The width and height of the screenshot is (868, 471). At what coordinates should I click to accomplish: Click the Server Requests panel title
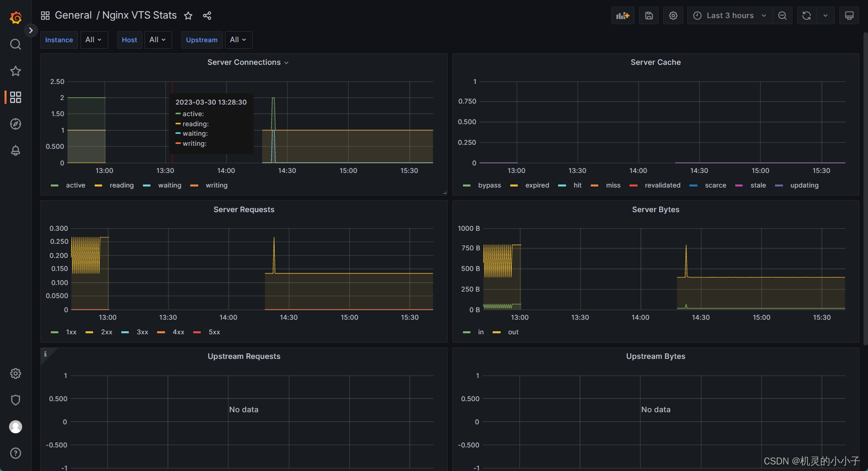(244, 210)
